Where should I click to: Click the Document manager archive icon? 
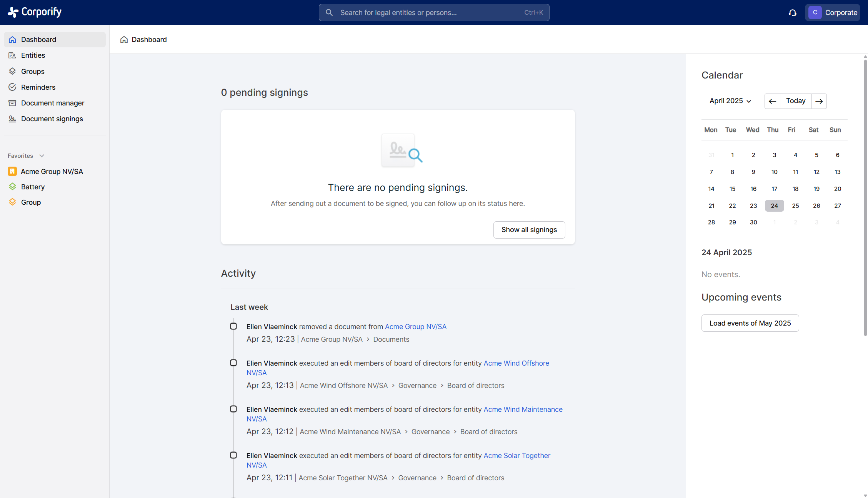pyautogui.click(x=12, y=103)
